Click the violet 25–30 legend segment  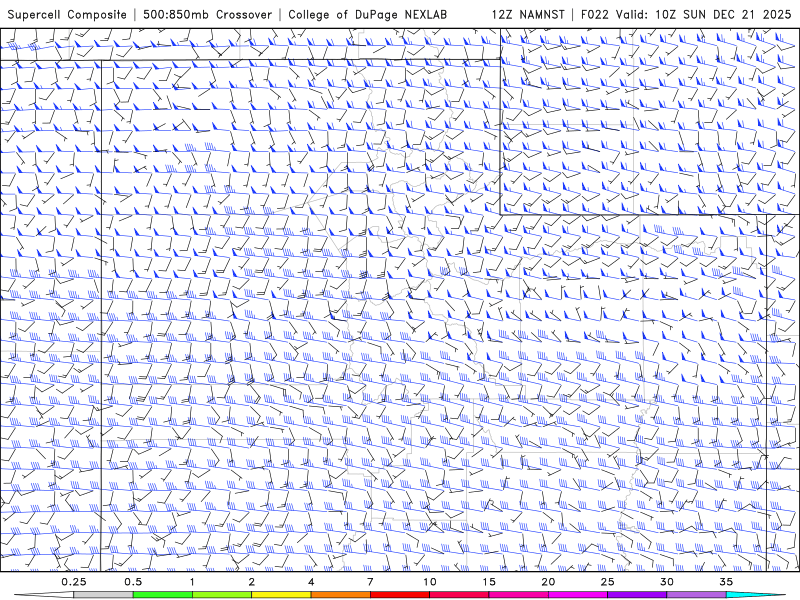point(637,595)
